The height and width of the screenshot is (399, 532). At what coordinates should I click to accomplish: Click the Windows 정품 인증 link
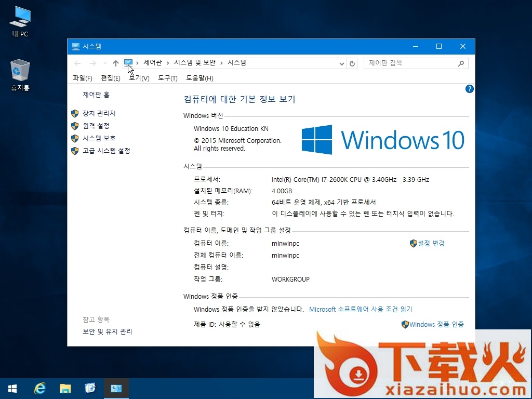436,324
